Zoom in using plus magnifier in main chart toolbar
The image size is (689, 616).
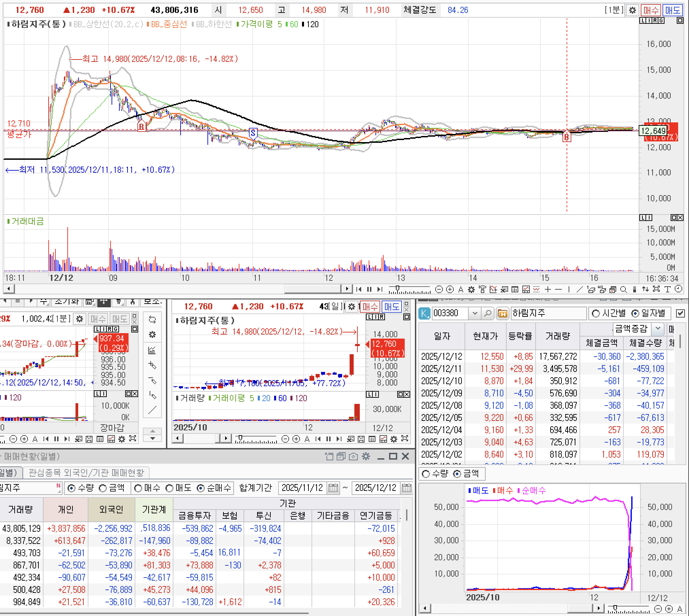click(x=450, y=289)
